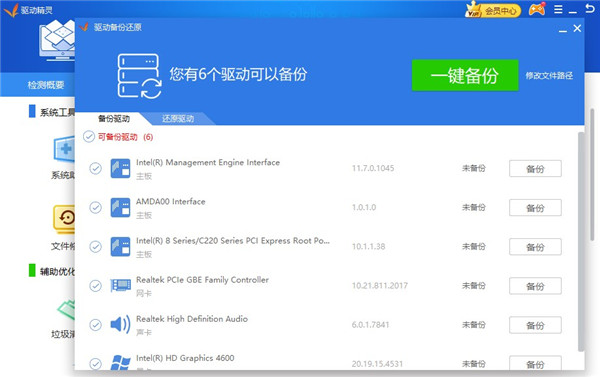
Task: Click the 修改文件路径 link
Action: [549, 76]
